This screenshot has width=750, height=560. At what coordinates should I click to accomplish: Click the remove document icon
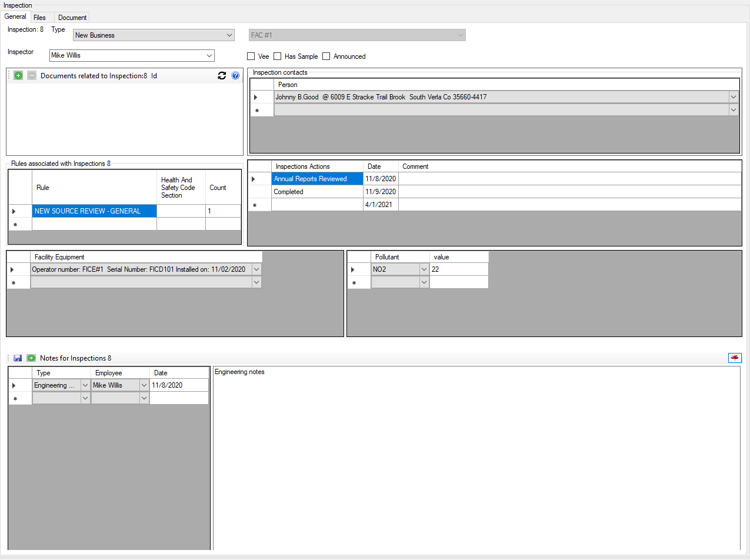tap(31, 75)
